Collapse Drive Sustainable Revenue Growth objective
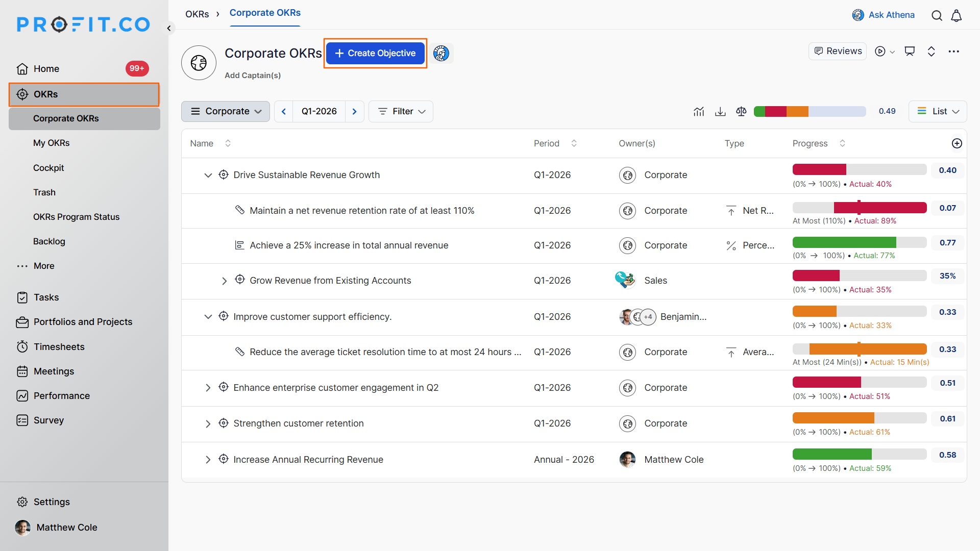Screen dimensions: 980x551 [208, 175]
